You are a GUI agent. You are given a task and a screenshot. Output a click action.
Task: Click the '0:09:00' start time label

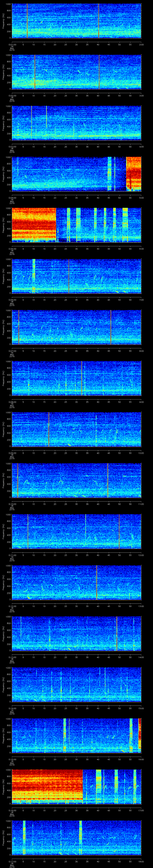tap(12, 453)
